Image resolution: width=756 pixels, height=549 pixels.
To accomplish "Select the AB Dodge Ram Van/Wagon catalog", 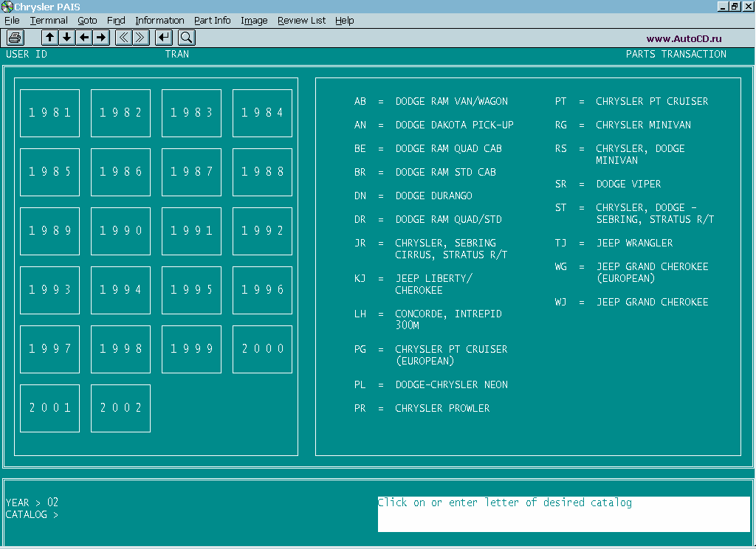I will pyautogui.click(x=431, y=101).
